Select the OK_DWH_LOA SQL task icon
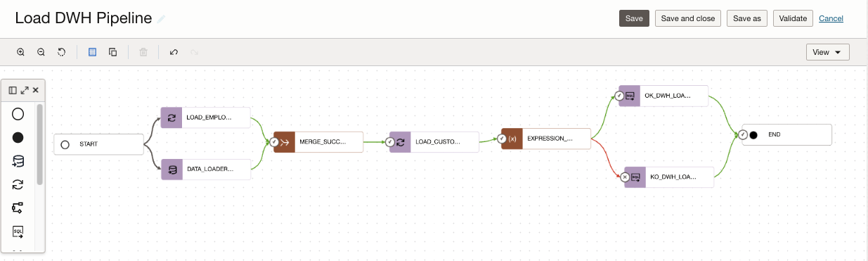The height and width of the screenshot is (261, 868). (630, 96)
